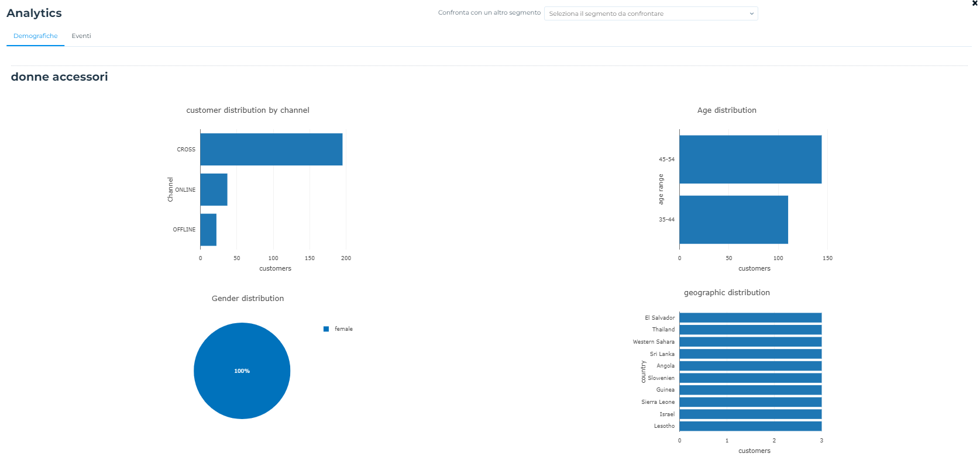Click the Guinea country bar
Image resolution: width=980 pixels, height=467 pixels.
coord(751,390)
